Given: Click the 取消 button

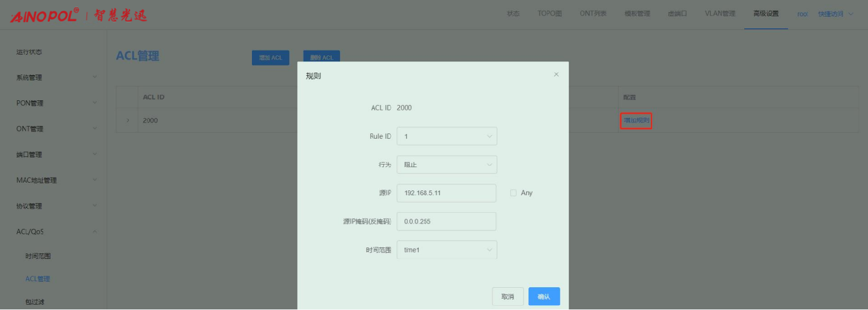Looking at the screenshot, I should tap(507, 297).
